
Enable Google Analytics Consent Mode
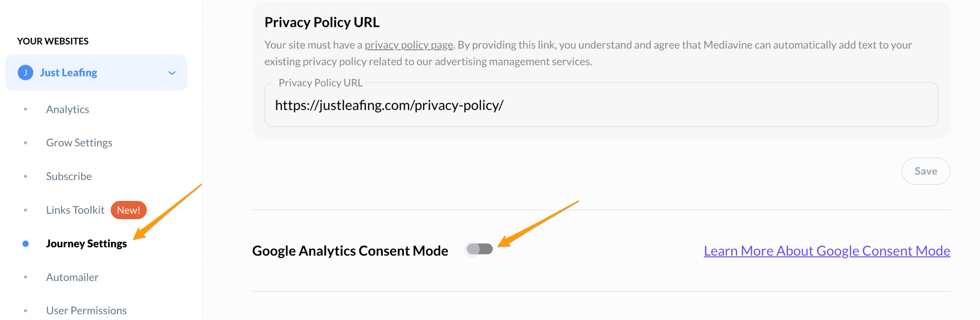480,249
